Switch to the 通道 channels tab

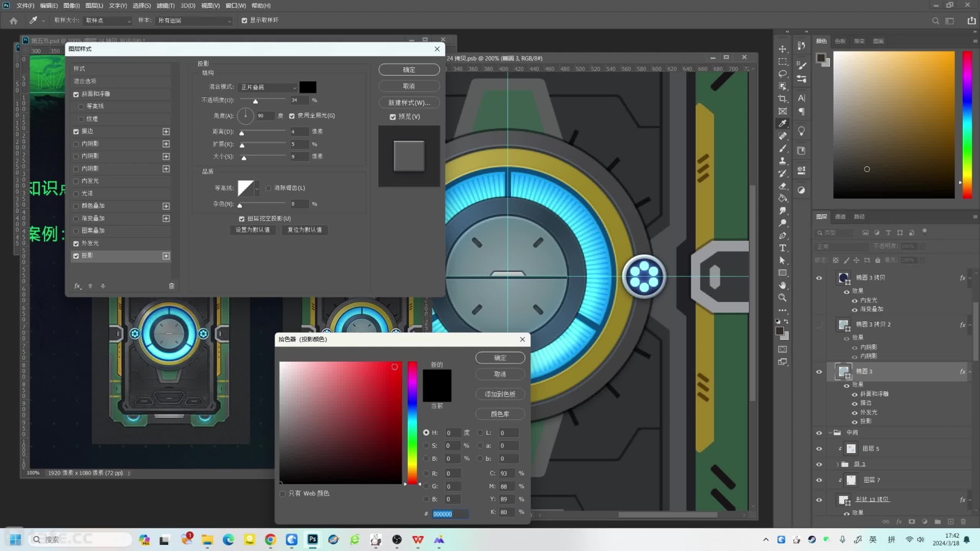click(x=840, y=217)
